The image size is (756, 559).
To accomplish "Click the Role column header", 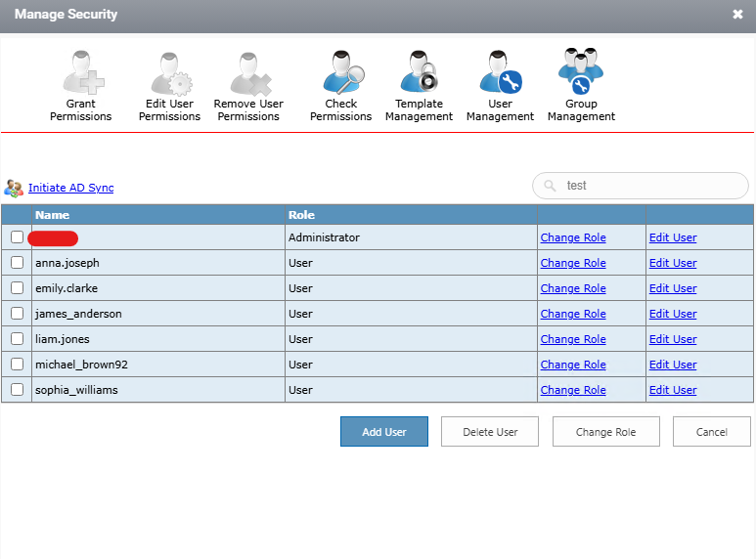I will pyautogui.click(x=412, y=215).
